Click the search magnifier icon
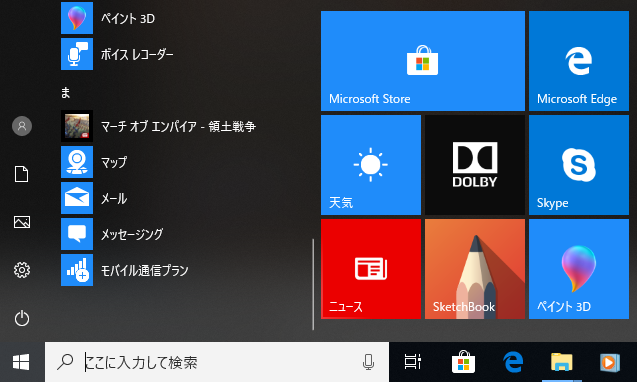The height and width of the screenshot is (382, 637). tap(65, 362)
